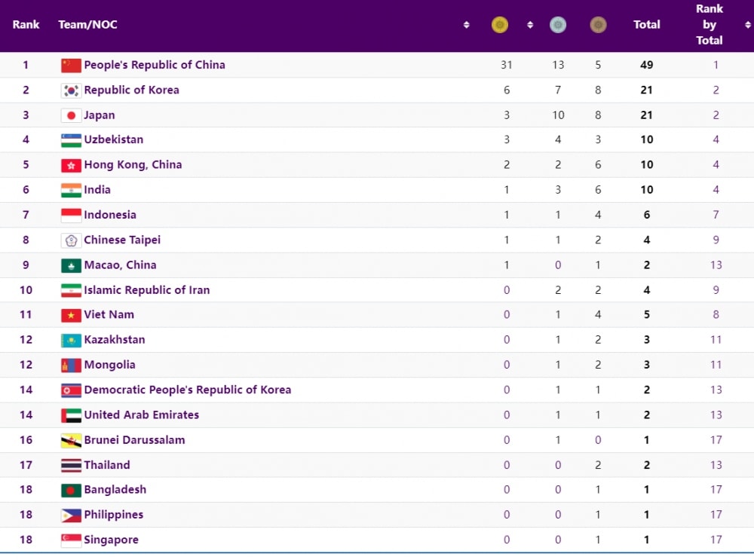Click the Total column header
The height and width of the screenshot is (560, 754).
(647, 25)
